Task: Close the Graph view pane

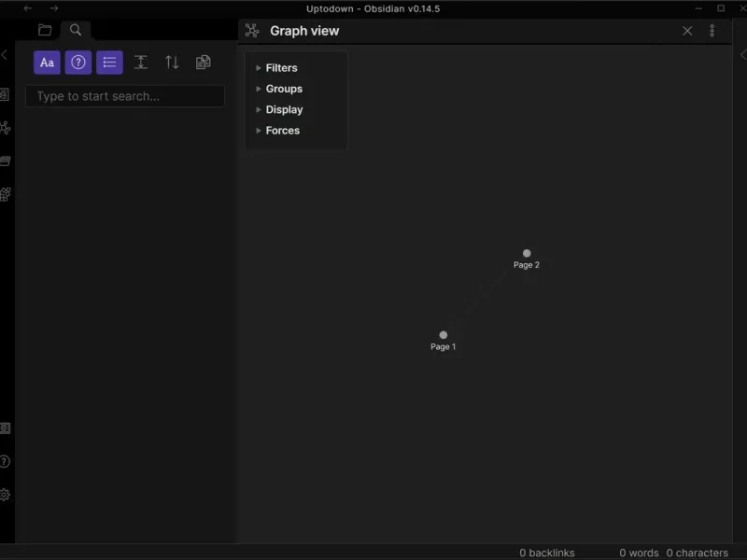Action: pos(687,31)
